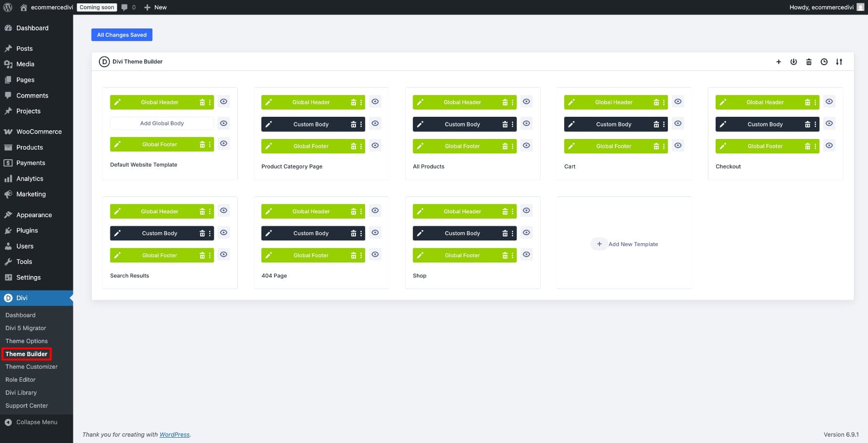Viewport: 868px width, 443px height.
Task: Toggle visibility of the Search Results custom body
Action: coord(223,233)
